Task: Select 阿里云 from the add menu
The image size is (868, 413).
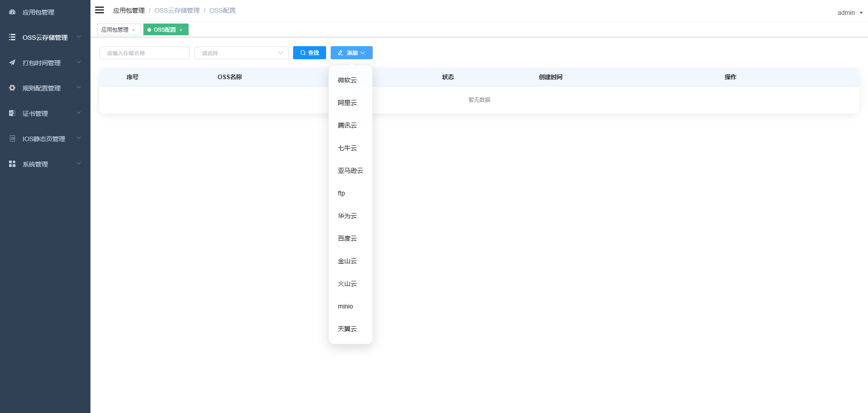Action: pyautogui.click(x=346, y=103)
